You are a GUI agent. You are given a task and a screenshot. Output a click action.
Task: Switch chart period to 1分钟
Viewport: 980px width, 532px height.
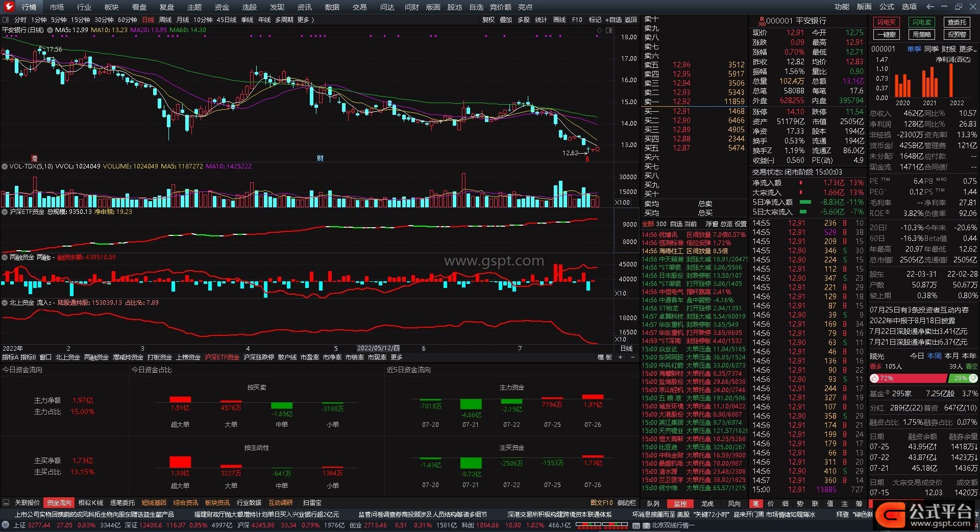(x=39, y=20)
